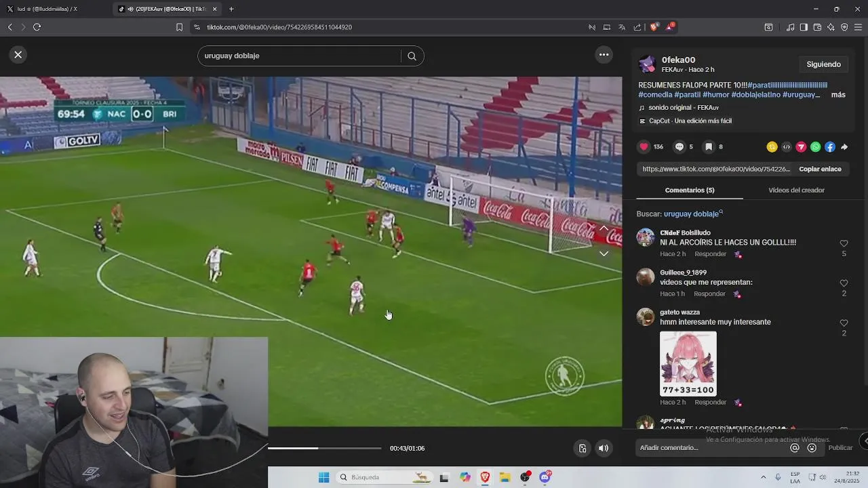This screenshot has height=488, width=868.
Task: Open the '0feka00' username link
Action: tap(678, 60)
